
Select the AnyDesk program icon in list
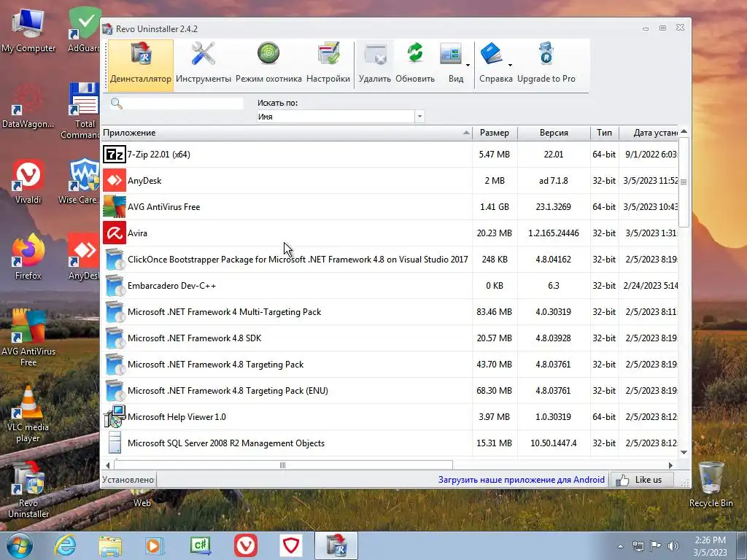[x=115, y=181]
